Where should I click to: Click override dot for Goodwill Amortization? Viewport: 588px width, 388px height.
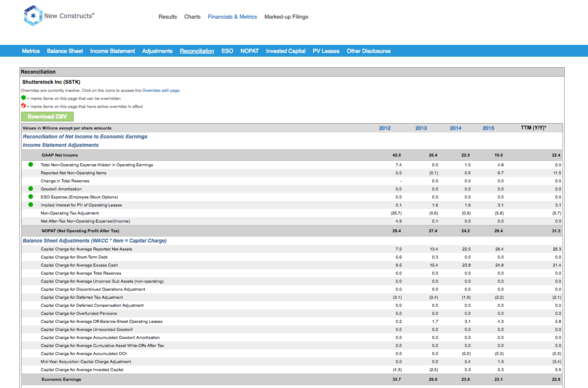point(30,189)
